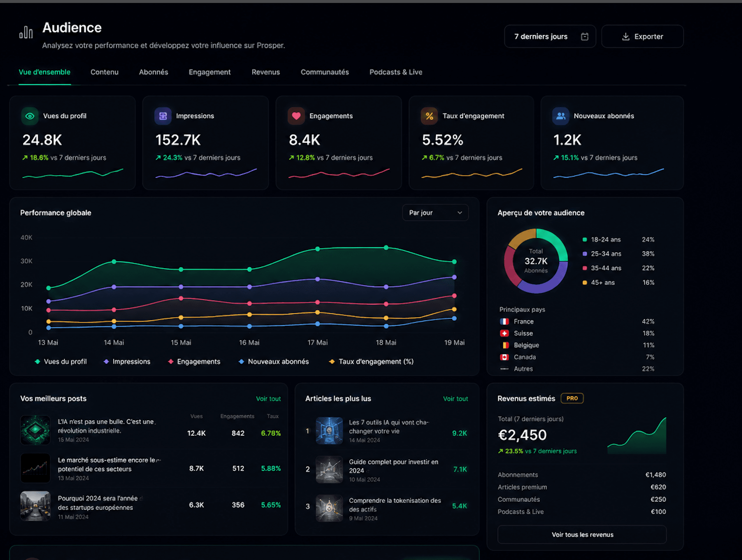Image resolution: width=742 pixels, height=560 pixels.
Task: Click the France flag icon
Action: pyautogui.click(x=504, y=322)
